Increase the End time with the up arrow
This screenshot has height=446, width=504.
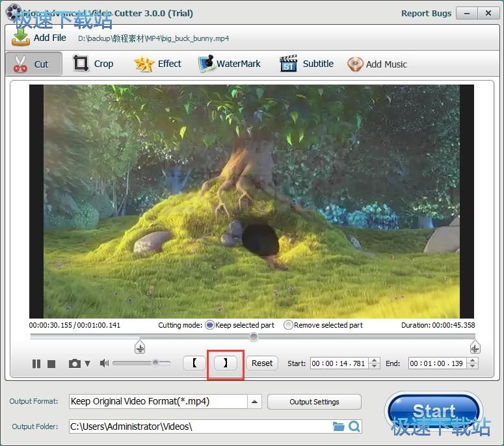(473, 361)
